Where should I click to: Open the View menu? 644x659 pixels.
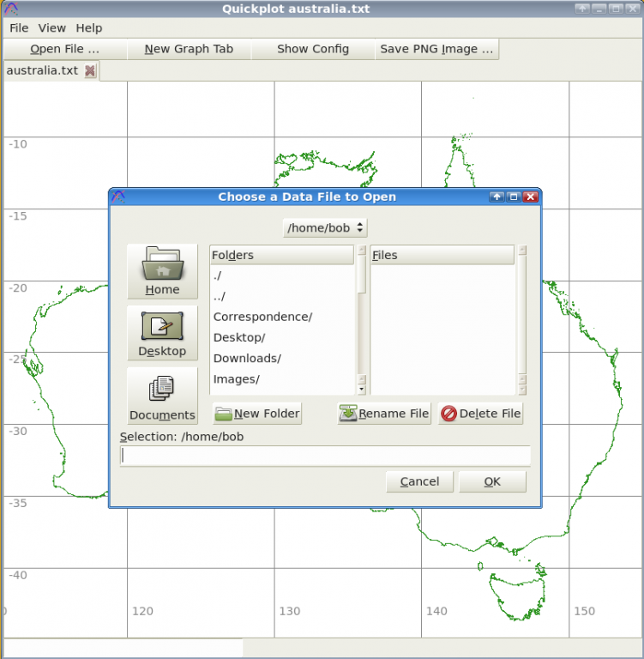[52, 28]
